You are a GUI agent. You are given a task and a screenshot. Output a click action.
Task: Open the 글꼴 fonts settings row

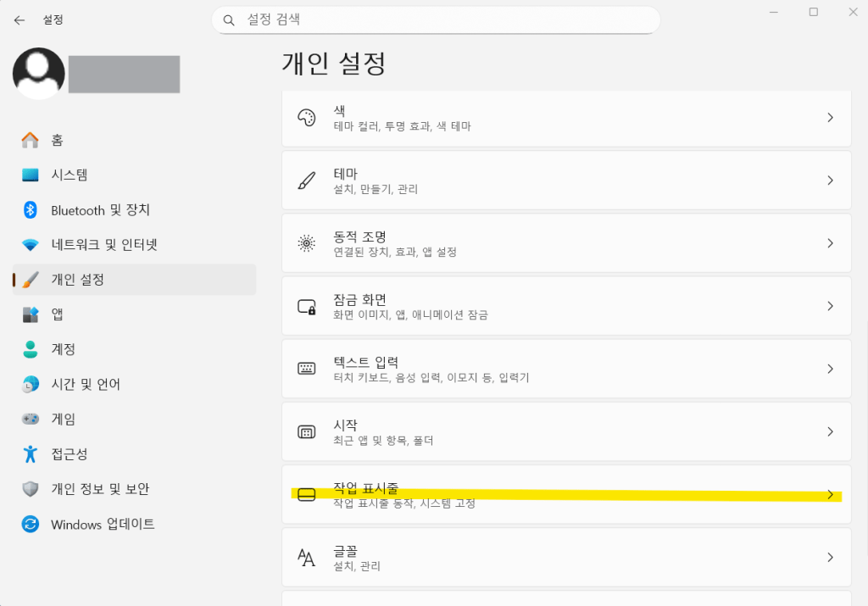tap(565, 557)
